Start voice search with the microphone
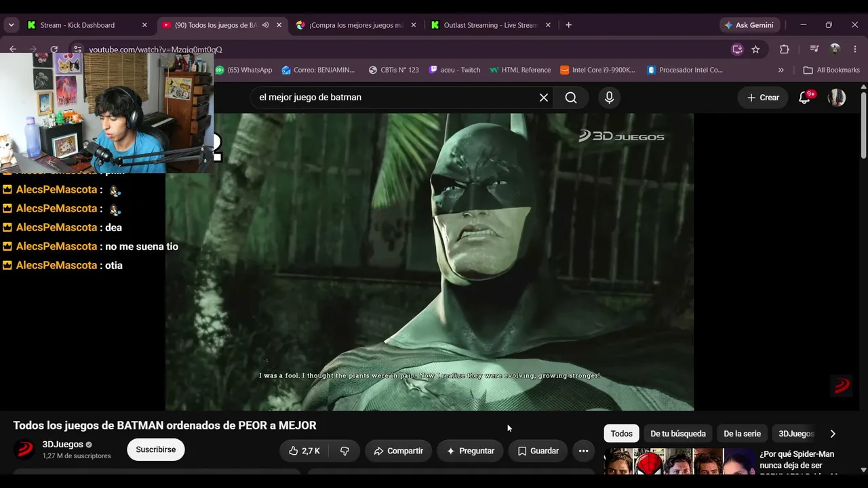868x488 pixels. pos(609,98)
